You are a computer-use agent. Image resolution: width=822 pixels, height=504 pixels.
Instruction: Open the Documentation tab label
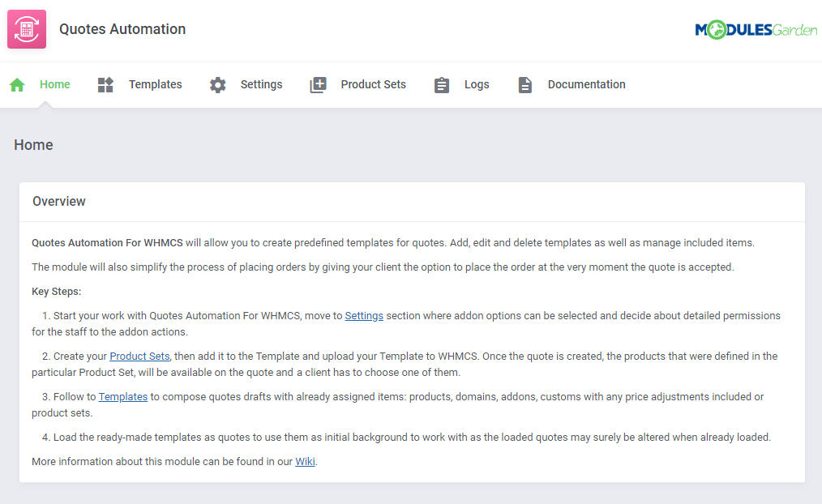pyautogui.click(x=587, y=84)
